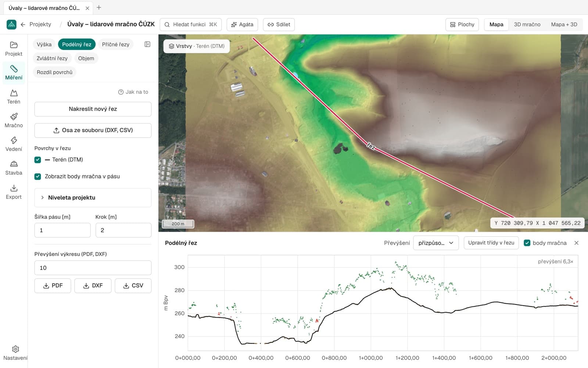Viewport: 588px width, 368px height.
Task: Switch to the Mapa + 3D view
Action: point(564,24)
